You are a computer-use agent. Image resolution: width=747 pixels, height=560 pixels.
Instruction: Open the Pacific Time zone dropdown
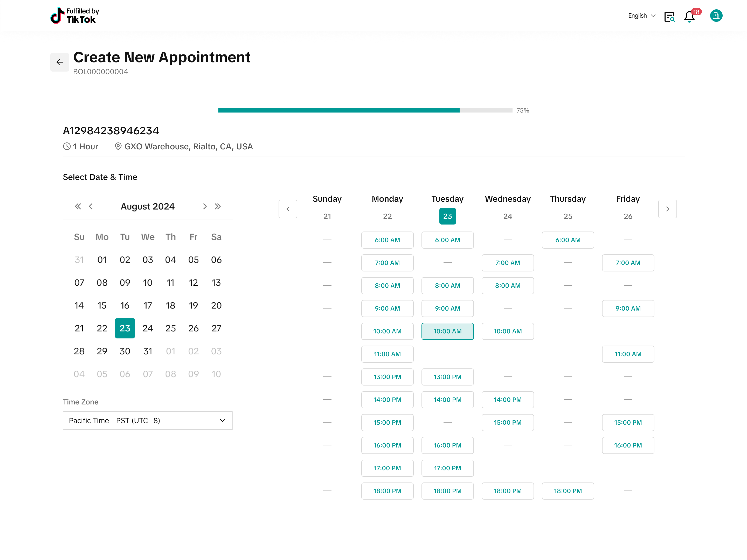point(148,420)
